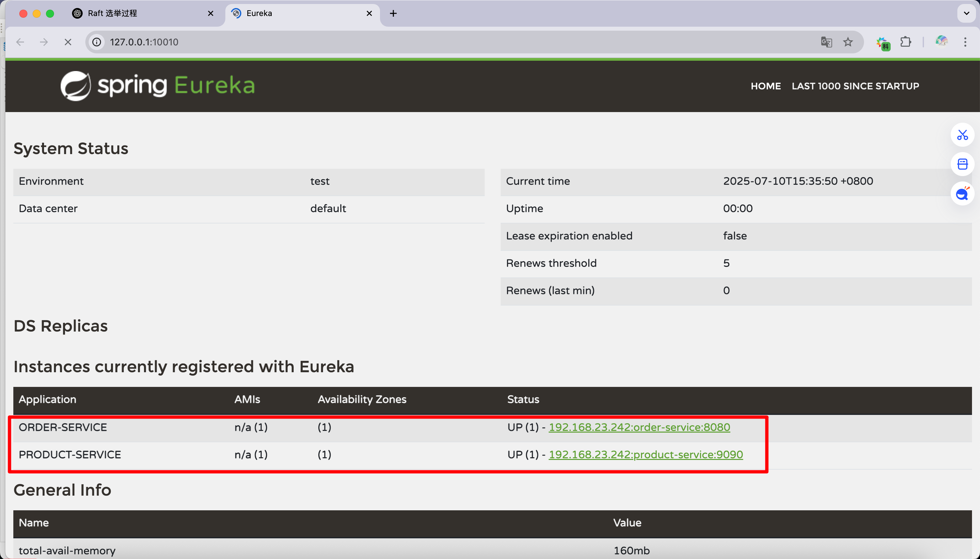
Task: Click the Current time value 2025-07-10T15:35:50
Action: pyautogui.click(x=798, y=181)
